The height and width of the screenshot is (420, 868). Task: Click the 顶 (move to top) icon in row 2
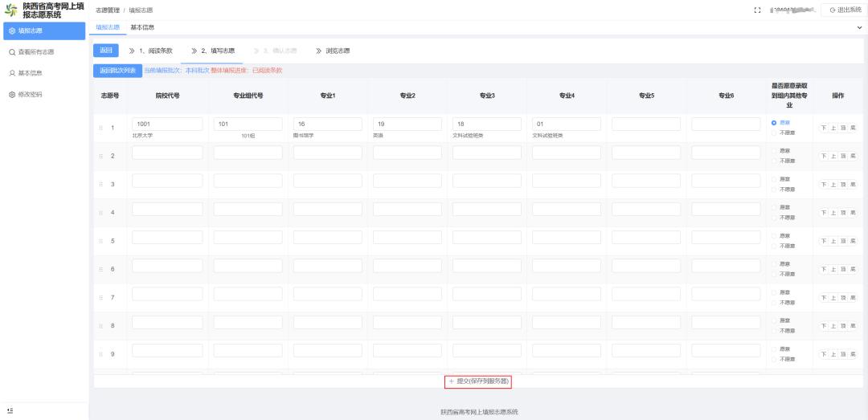843,156
